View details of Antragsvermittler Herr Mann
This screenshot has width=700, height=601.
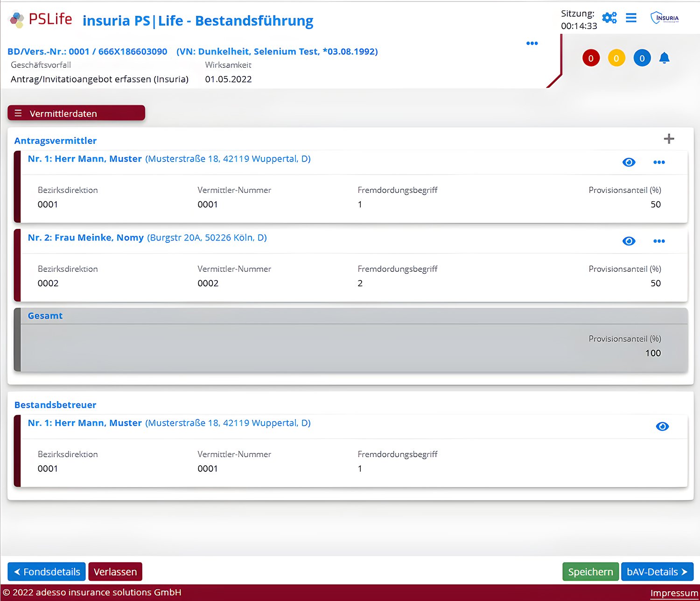pyautogui.click(x=629, y=162)
